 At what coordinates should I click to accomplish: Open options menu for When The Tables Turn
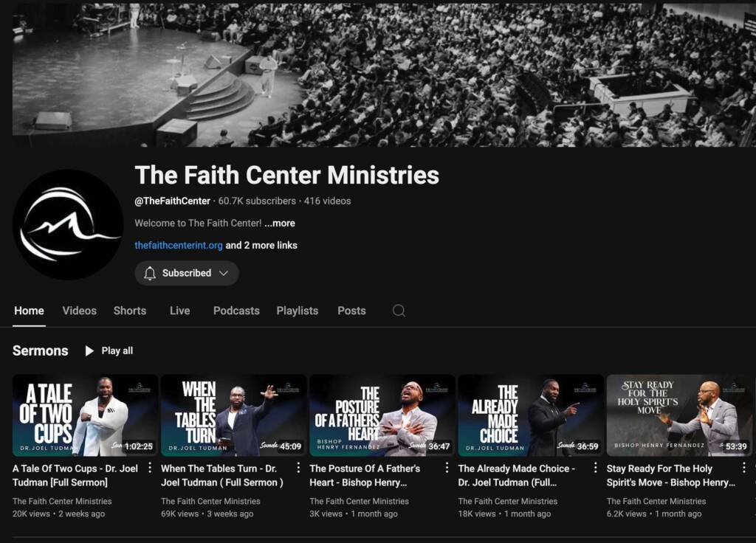coord(298,468)
